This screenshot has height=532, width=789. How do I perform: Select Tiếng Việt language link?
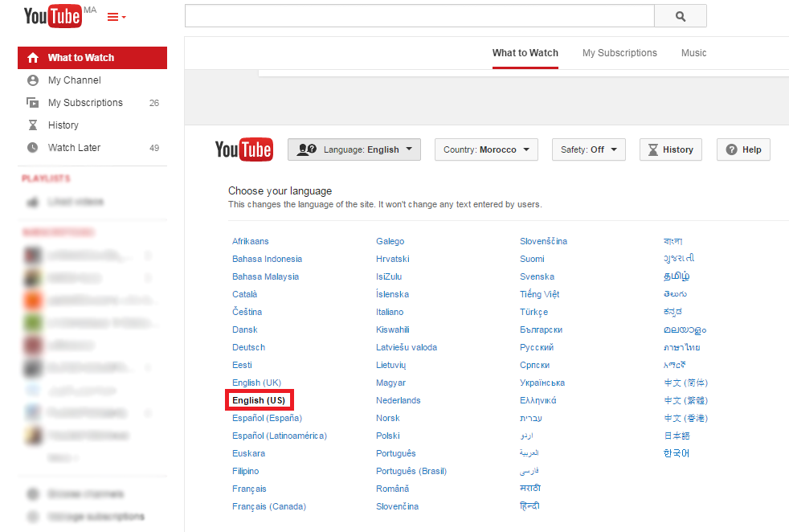[539, 294]
